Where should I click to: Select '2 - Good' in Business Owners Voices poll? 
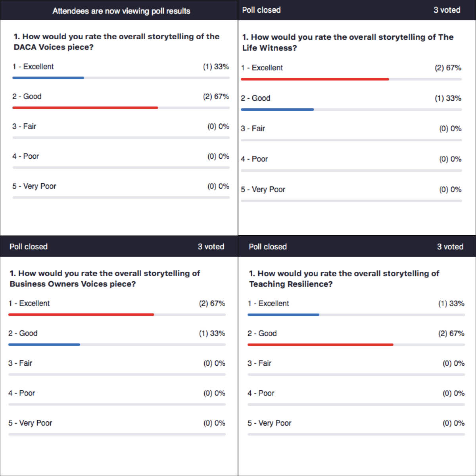pos(23,333)
